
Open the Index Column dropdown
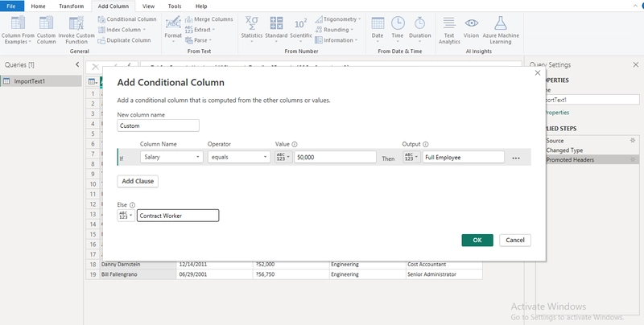122,30
